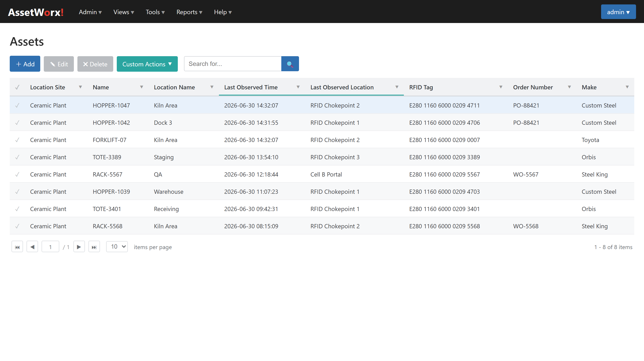The image size is (644, 361).
Task: Click the page number input box
Action: pyautogui.click(x=50, y=247)
